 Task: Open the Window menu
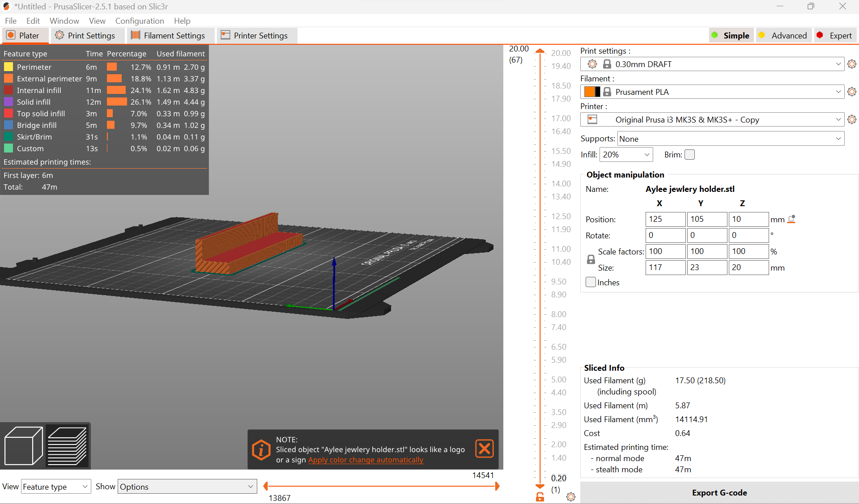64,21
